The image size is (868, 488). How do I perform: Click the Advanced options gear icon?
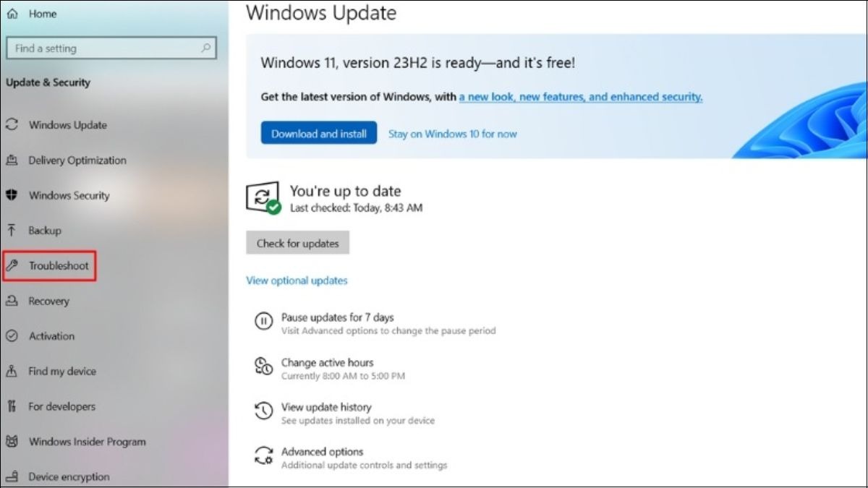[263, 456]
